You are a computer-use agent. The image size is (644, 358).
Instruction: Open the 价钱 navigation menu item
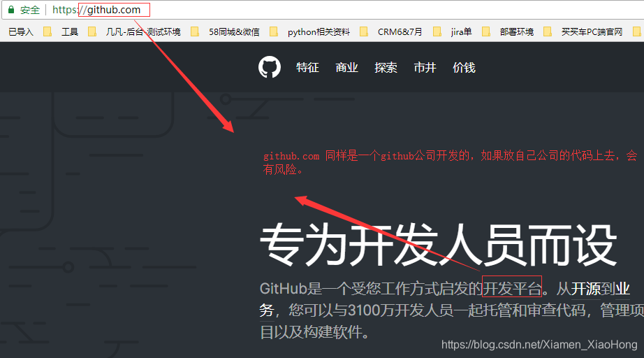[x=464, y=67]
